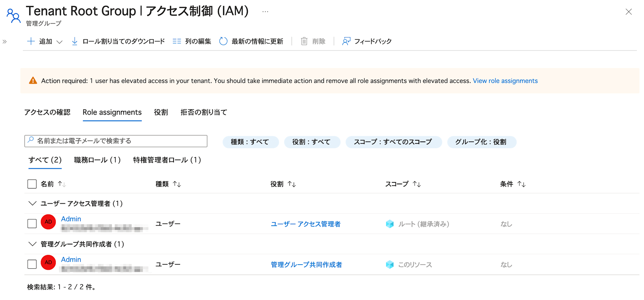Sort by 種類 column arrows
The height and width of the screenshot is (300, 644).
[x=177, y=184]
